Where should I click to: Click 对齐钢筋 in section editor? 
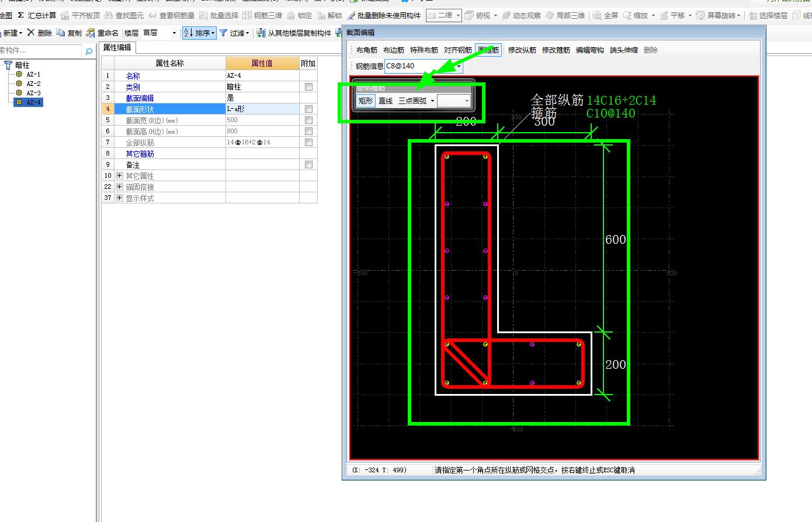pos(458,50)
